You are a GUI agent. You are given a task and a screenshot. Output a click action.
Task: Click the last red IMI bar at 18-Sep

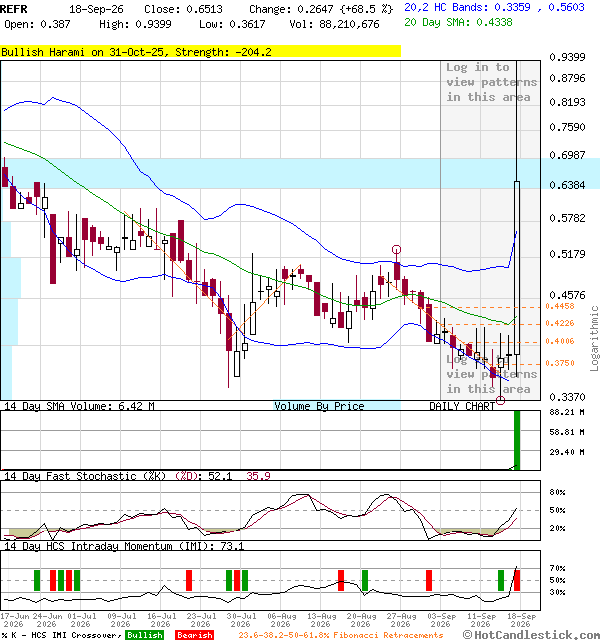pyautogui.click(x=517, y=580)
